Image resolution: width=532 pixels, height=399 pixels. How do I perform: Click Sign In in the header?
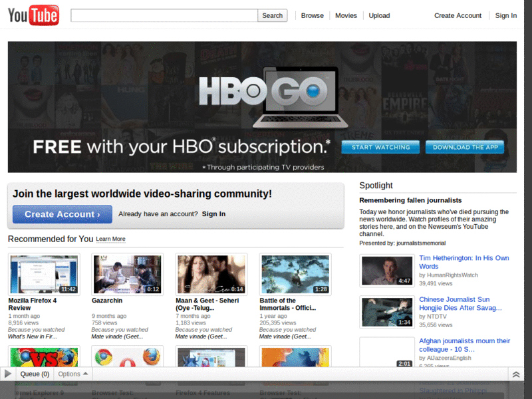pyautogui.click(x=505, y=15)
